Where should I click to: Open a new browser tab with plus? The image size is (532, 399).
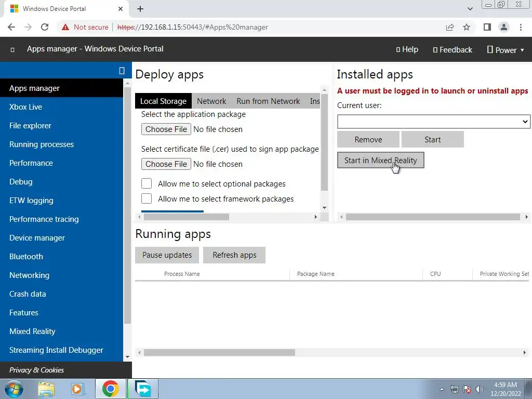tap(140, 9)
